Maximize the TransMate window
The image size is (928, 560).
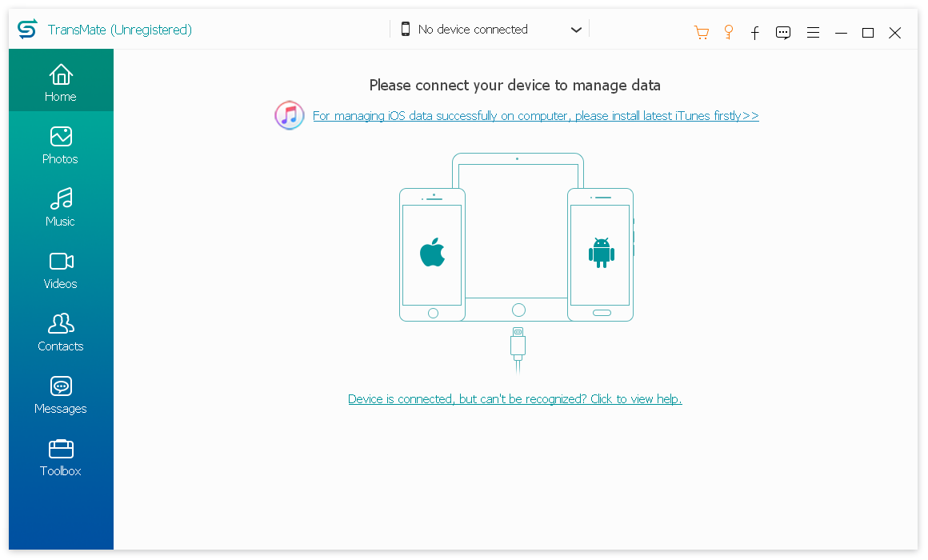click(868, 33)
